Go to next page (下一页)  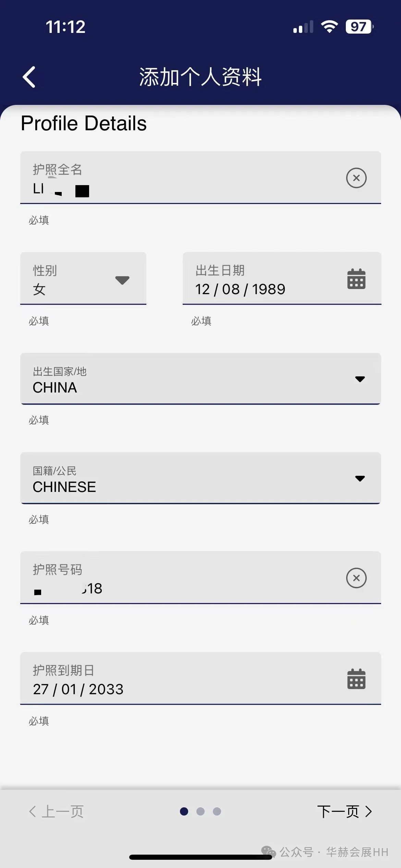[x=344, y=811]
